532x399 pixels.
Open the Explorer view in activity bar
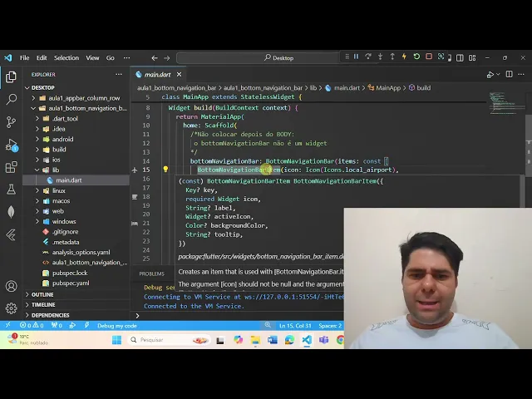pos(11,77)
